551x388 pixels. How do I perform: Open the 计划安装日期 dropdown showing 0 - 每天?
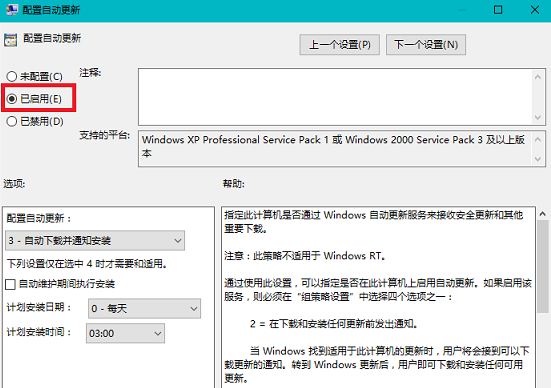(x=144, y=309)
